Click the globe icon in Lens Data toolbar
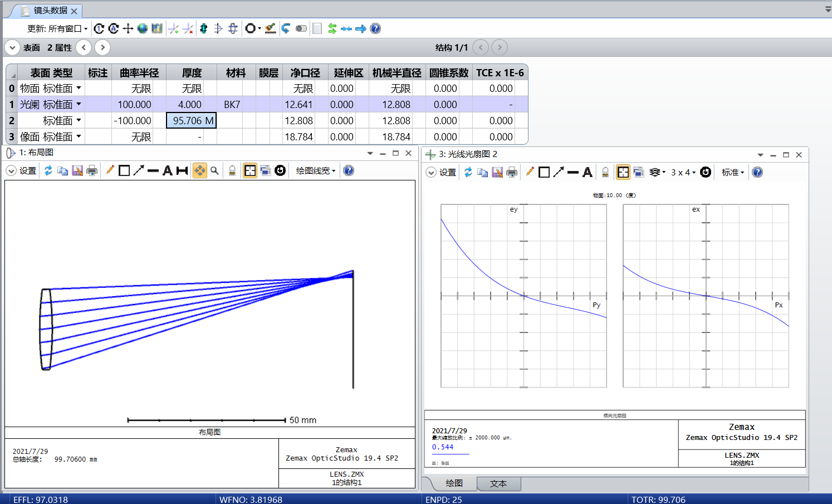The height and width of the screenshot is (504, 832). [x=143, y=28]
